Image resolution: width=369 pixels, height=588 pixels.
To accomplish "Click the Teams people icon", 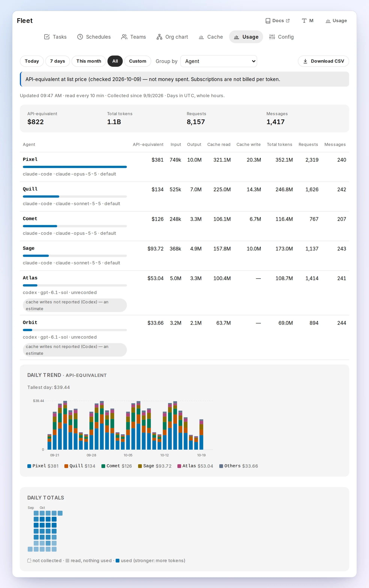I will pos(124,37).
